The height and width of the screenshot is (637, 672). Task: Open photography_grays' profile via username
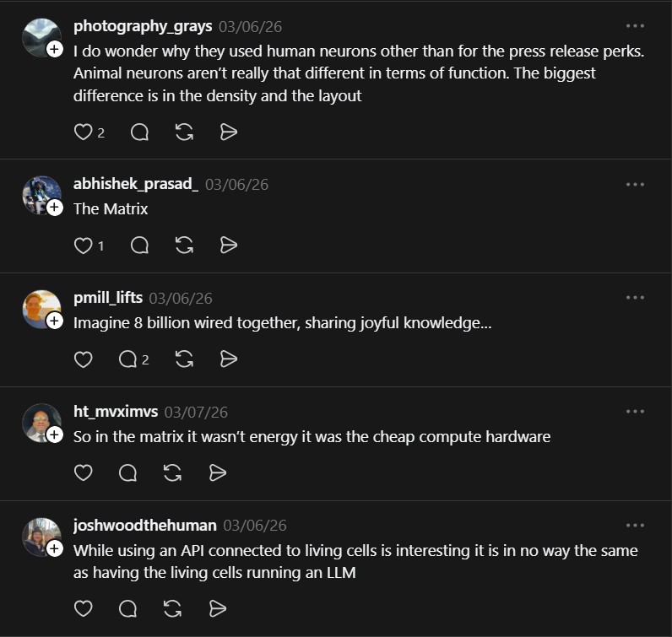pos(143,26)
